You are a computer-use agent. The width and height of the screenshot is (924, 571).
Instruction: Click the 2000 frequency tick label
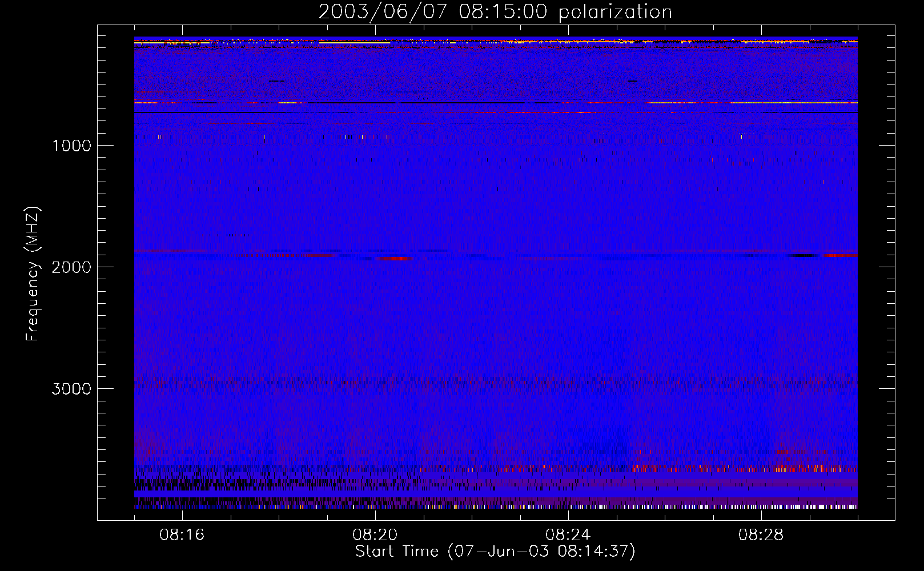click(x=71, y=267)
